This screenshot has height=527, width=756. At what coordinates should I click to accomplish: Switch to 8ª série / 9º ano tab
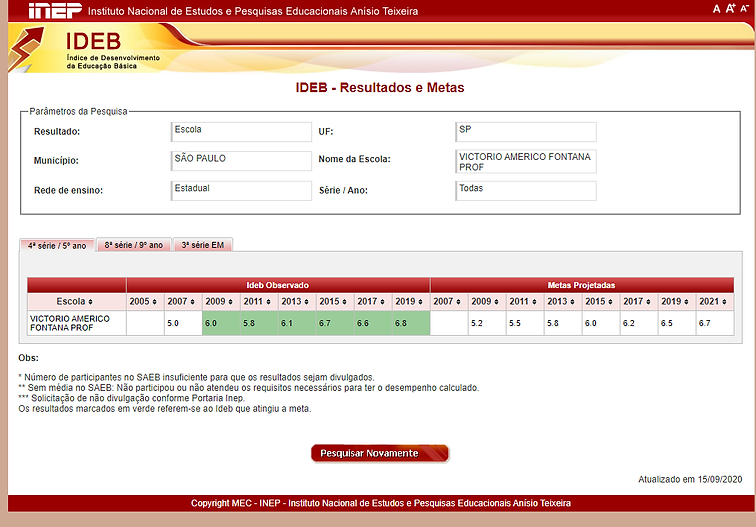pyautogui.click(x=134, y=245)
